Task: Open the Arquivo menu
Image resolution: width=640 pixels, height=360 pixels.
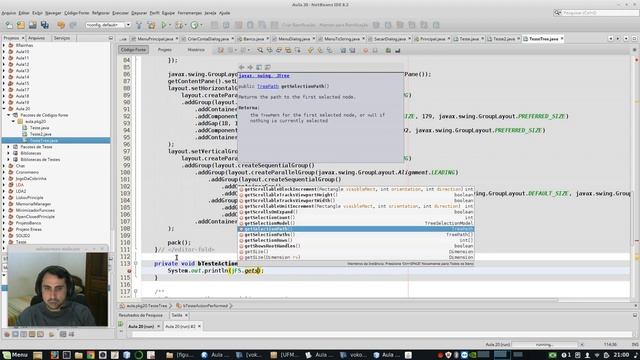Action: [9, 13]
